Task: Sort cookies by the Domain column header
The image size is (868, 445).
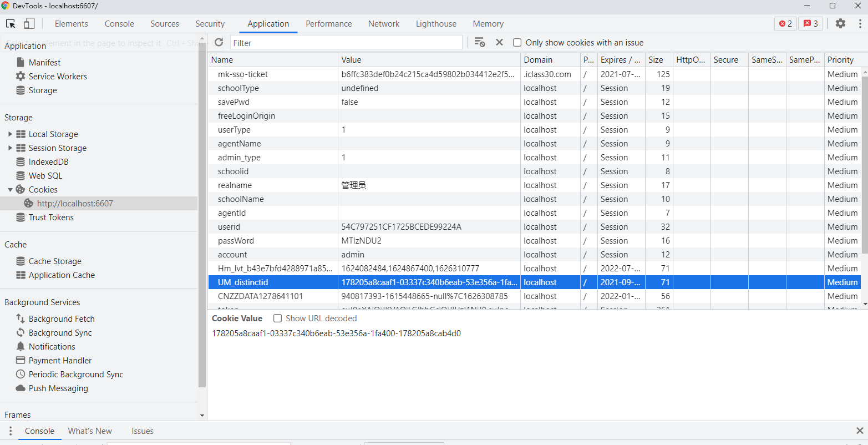Action: (550, 60)
